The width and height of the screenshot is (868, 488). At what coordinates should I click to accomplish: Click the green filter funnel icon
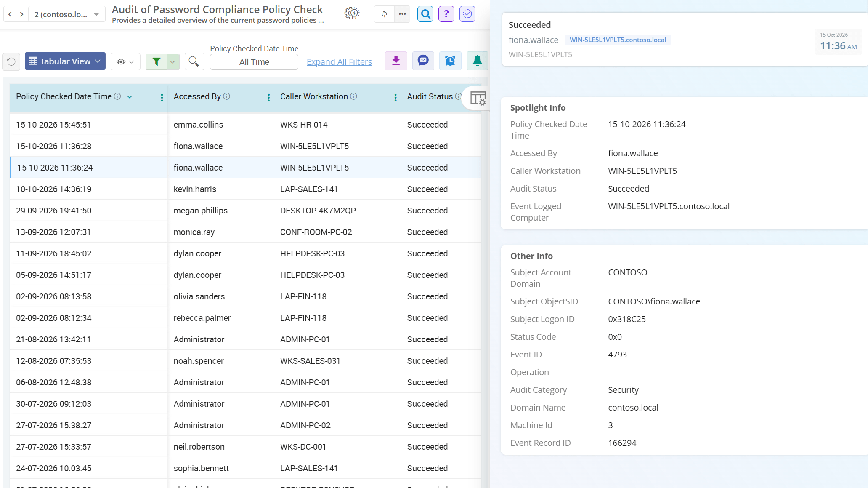(x=156, y=61)
